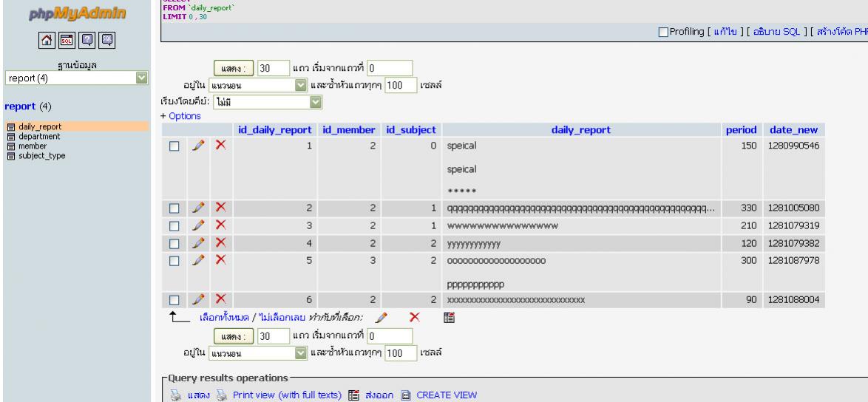Click the top แสดง button
Viewport: 868px width, 402px height.
click(234, 69)
